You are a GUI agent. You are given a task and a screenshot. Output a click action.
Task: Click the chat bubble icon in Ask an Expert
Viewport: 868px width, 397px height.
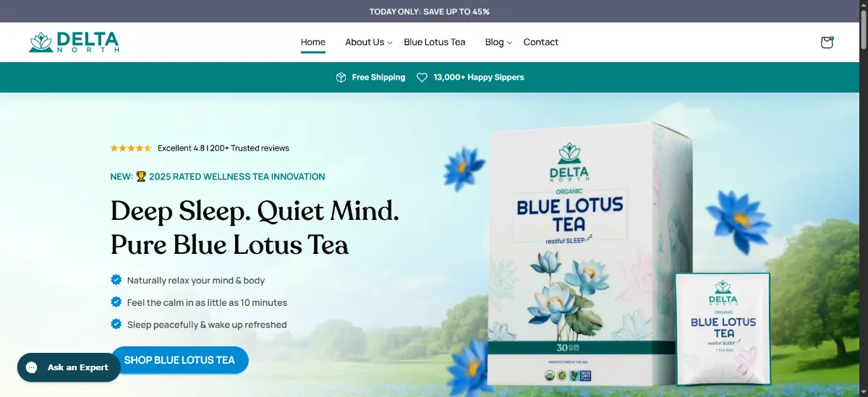[32, 367]
